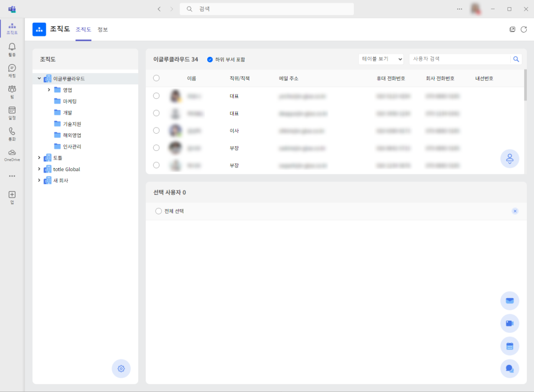The image size is (534, 392).
Task: Collapse the 이글루클라우드 tree node
Action: [39, 78]
